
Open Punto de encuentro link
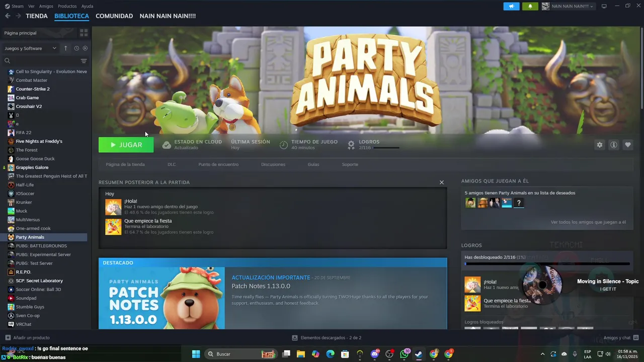click(x=218, y=164)
